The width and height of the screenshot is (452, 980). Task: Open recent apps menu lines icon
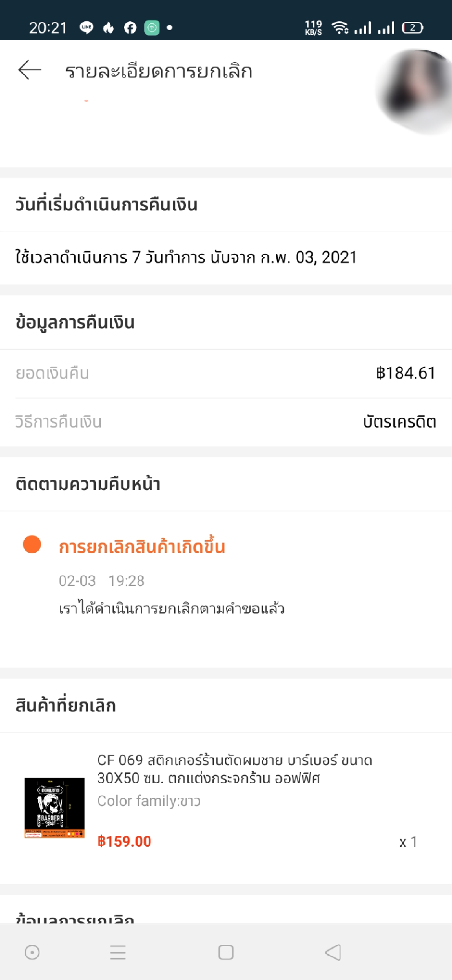[x=118, y=952]
